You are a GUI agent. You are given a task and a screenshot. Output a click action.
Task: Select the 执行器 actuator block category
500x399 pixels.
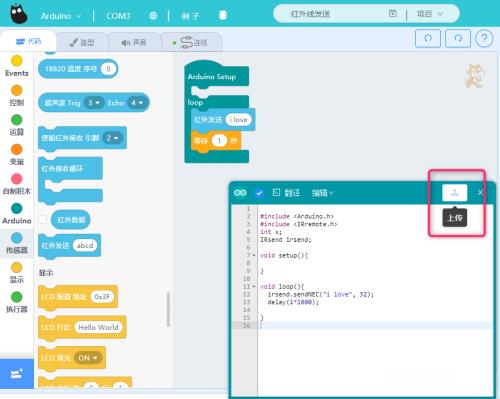(17, 302)
